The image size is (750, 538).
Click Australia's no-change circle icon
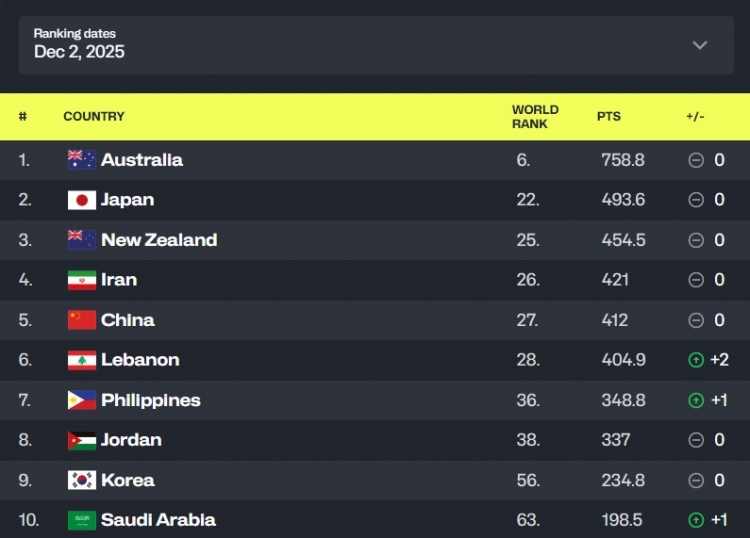(696, 160)
